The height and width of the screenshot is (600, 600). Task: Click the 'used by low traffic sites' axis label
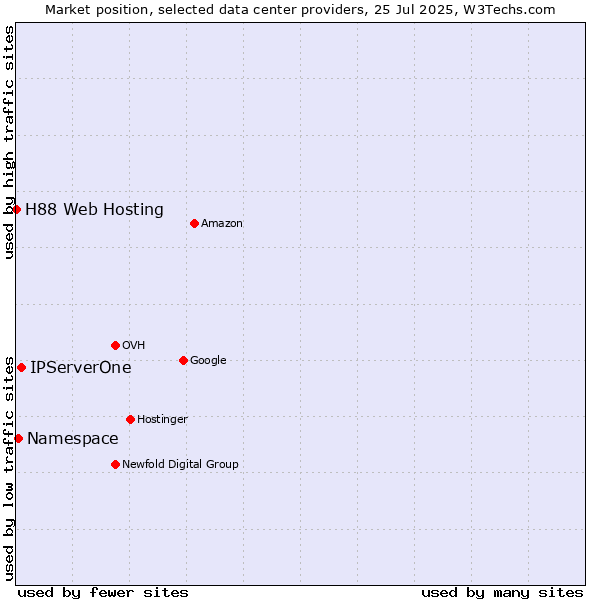point(8,469)
